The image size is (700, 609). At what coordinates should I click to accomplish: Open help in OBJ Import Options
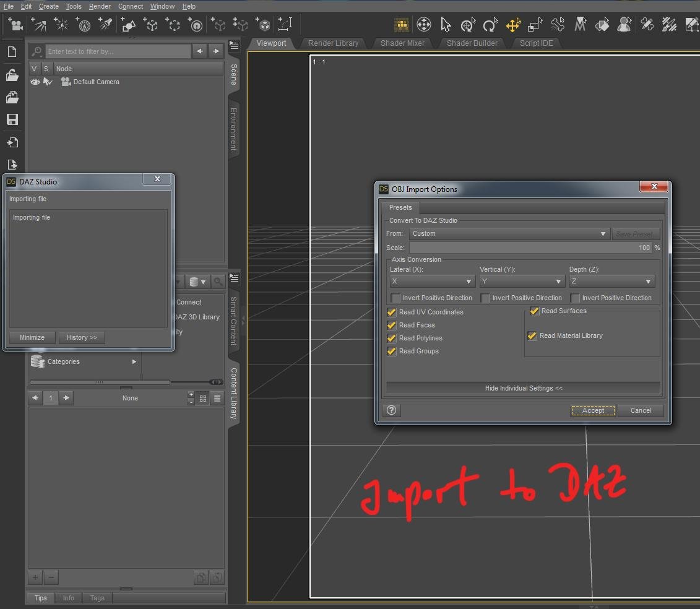tap(392, 410)
